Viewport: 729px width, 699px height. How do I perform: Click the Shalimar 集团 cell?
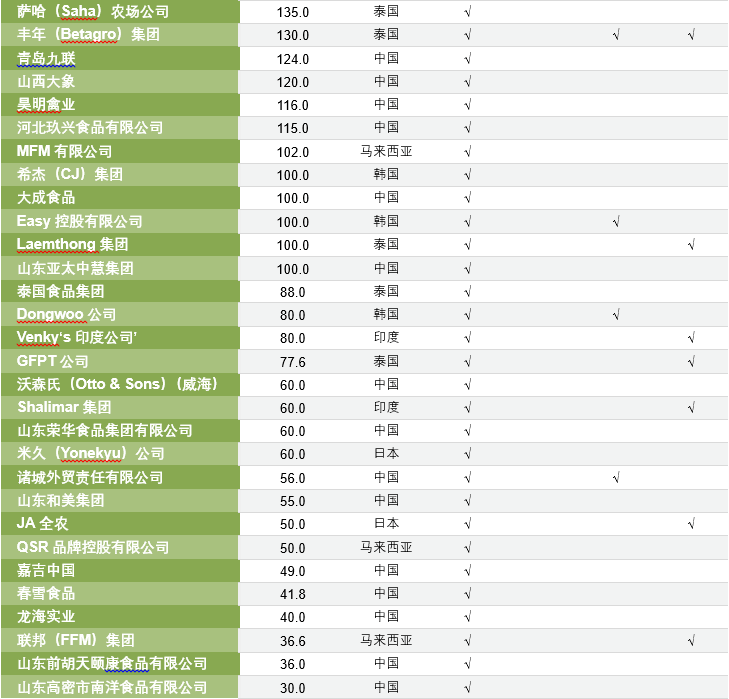(120, 407)
